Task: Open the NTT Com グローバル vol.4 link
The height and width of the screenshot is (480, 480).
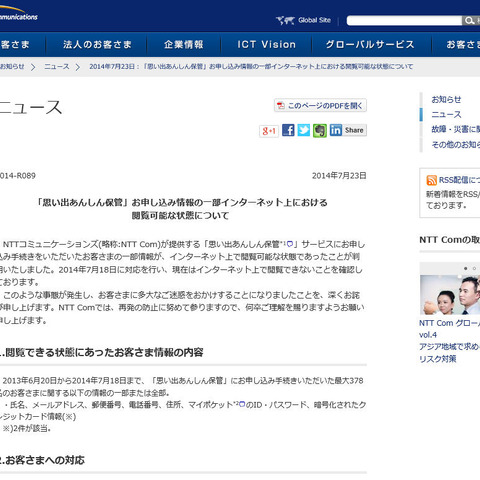Action: coord(449,329)
